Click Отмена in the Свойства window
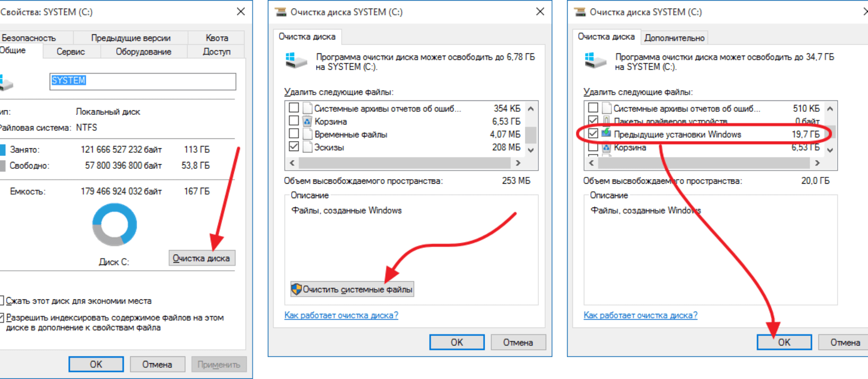 pyautogui.click(x=157, y=364)
